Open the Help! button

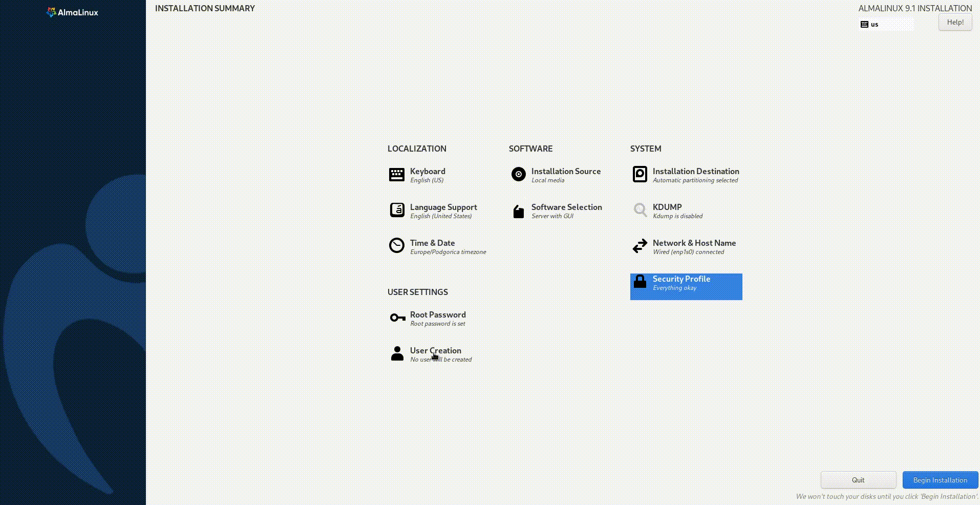pyautogui.click(x=955, y=22)
